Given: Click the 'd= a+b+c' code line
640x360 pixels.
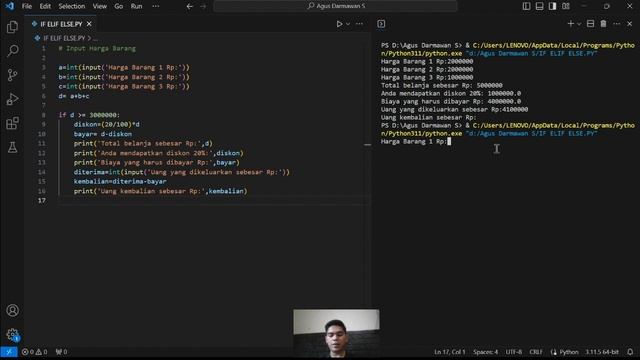Looking at the screenshot, I should tap(74, 96).
